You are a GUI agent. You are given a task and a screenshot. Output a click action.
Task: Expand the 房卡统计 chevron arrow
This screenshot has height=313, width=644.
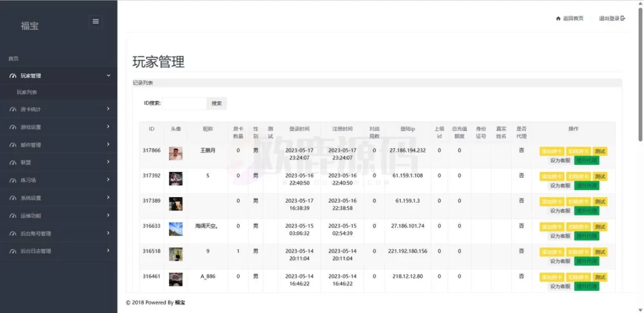(108, 109)
